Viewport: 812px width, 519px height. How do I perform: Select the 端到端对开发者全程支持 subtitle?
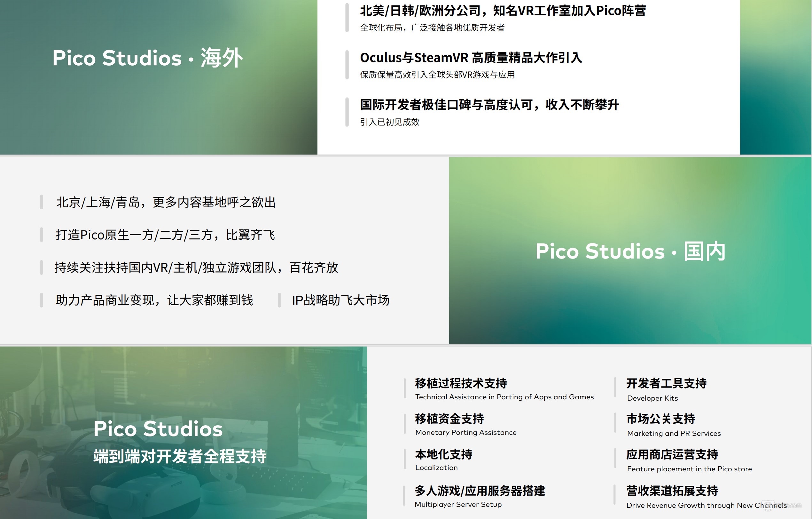(180, 456)
